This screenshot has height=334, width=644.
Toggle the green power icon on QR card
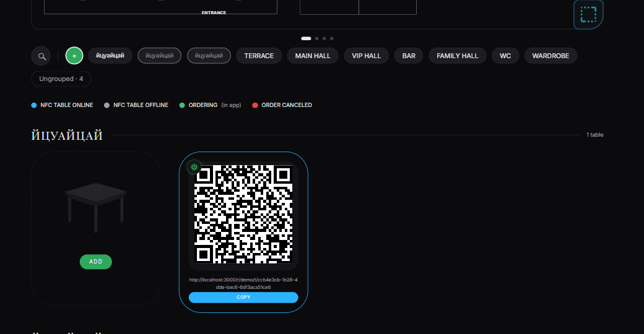point(194,167)
